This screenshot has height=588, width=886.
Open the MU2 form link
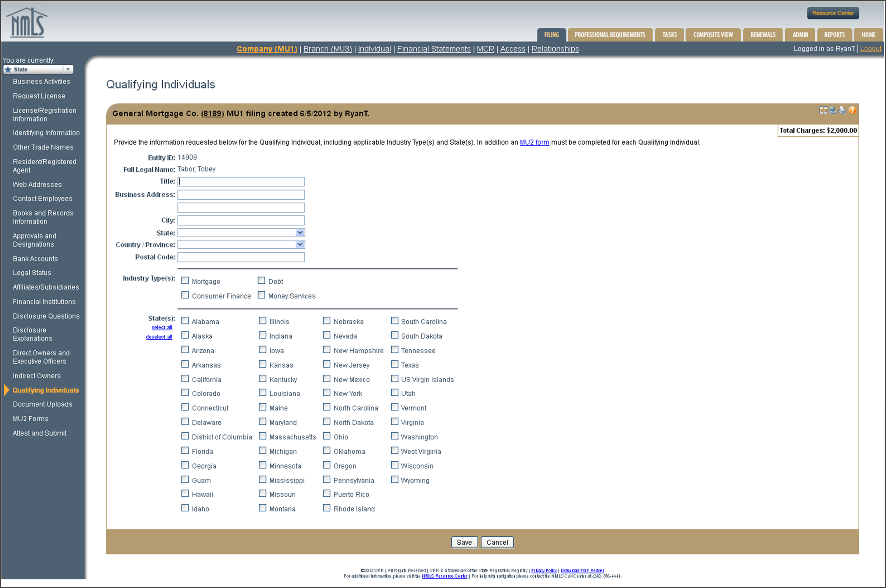534,142
